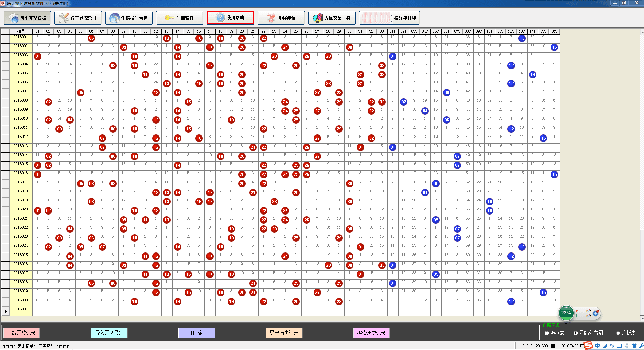Viewport: 644px width, 350px height.
Task: Click the 33 red ball column header
Action: pos(382,31)
